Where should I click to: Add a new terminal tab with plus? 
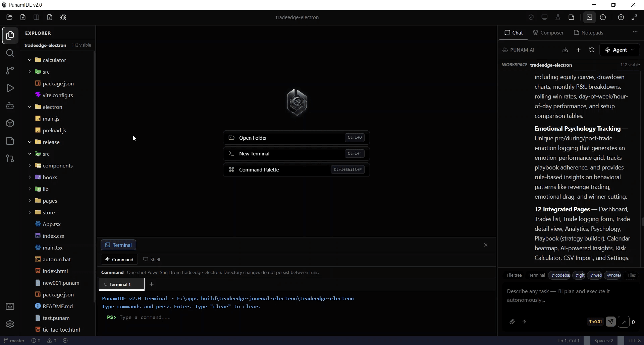152,284
